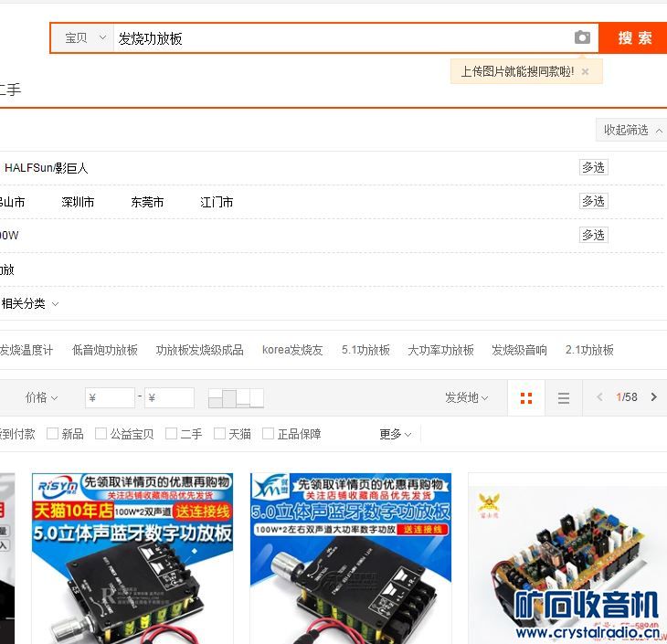Select 深圳市 city filter
667x644 pixels.
click(78, 202)
